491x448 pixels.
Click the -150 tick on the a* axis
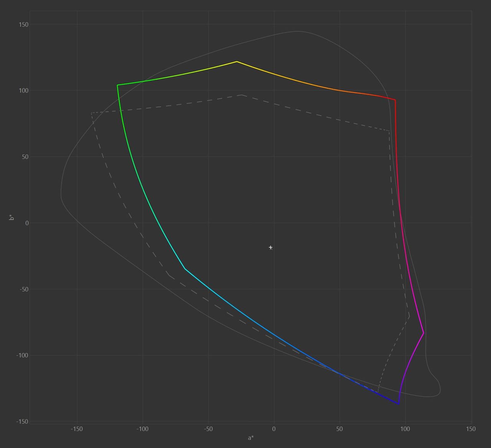(x=77, y=429)
